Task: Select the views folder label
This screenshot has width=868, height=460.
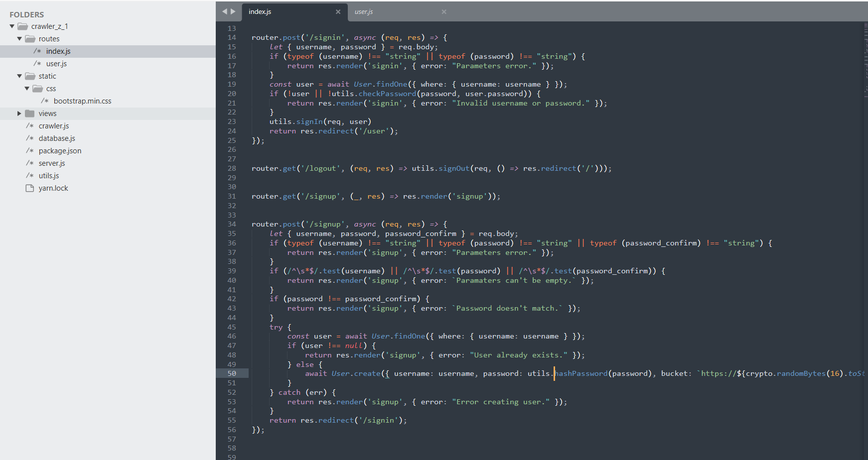Action: [48, 114]
